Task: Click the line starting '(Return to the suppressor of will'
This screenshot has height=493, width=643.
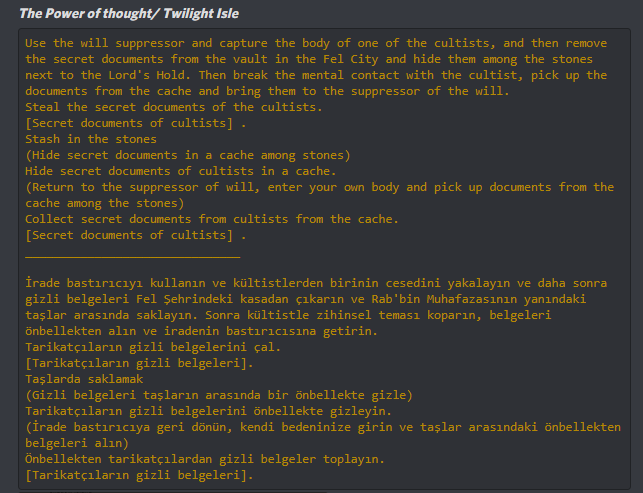Action: (x=319, y=187)
